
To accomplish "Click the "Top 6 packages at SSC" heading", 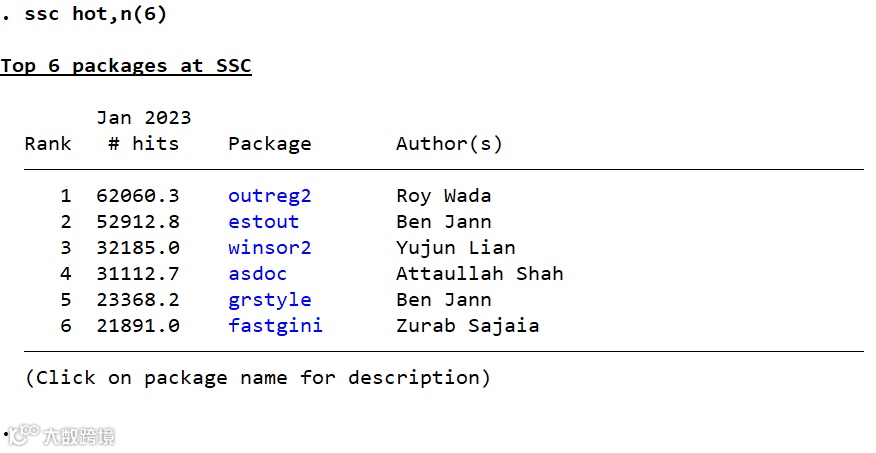I will (x=125, y=66).
